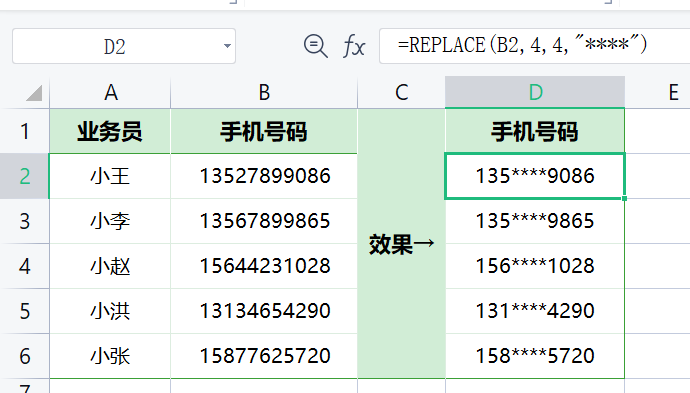Click the masked cell 158****5720
Viewport: 690px width, 393px height.
(x=535, y=356)
